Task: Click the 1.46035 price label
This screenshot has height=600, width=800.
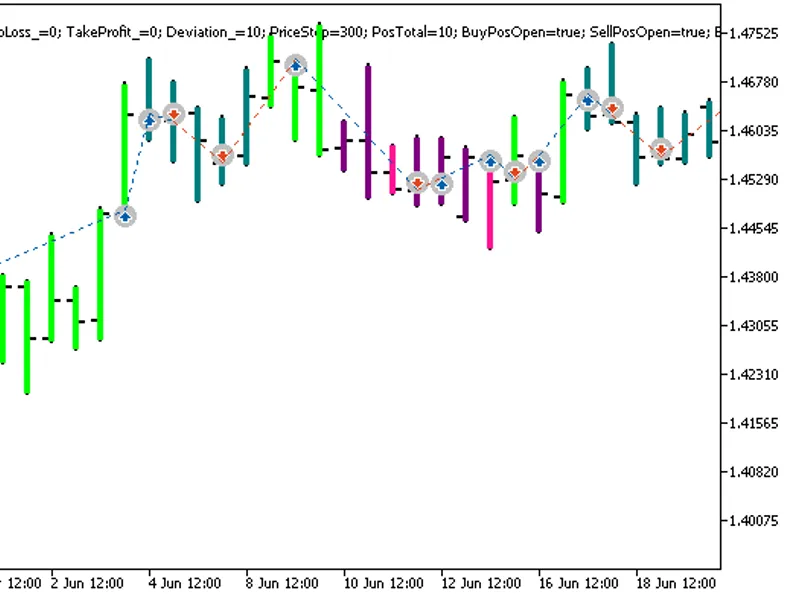Action: pyautogui.click(x=754, y=131)
